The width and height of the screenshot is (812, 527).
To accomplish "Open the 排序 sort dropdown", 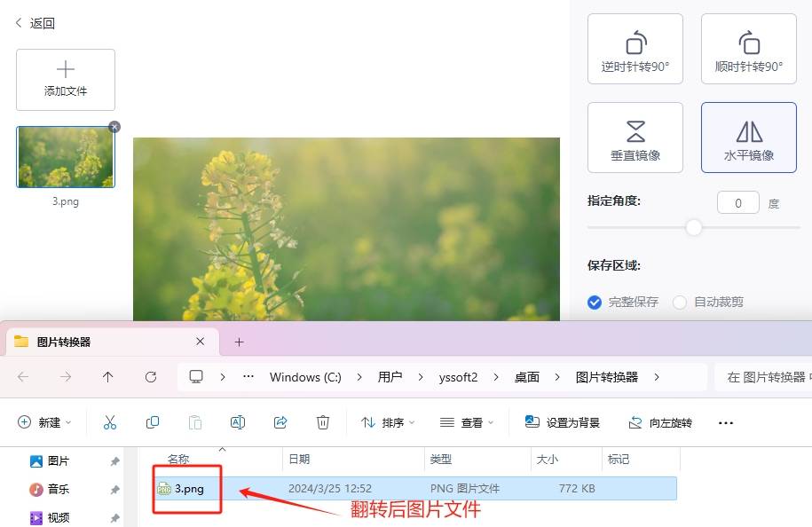I will coord(387,422).
